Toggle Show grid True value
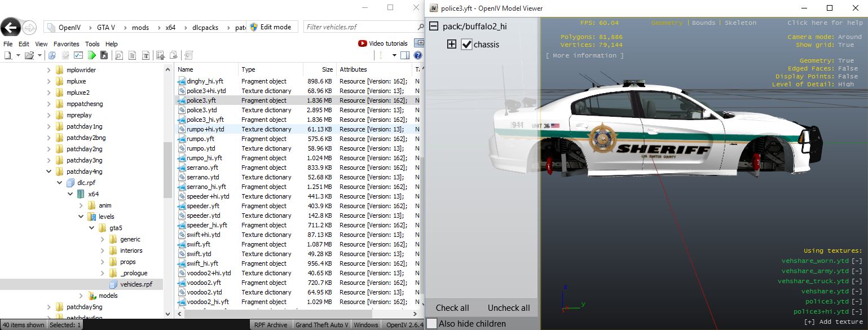The image size is (868, 330). [x=845, y=45]
